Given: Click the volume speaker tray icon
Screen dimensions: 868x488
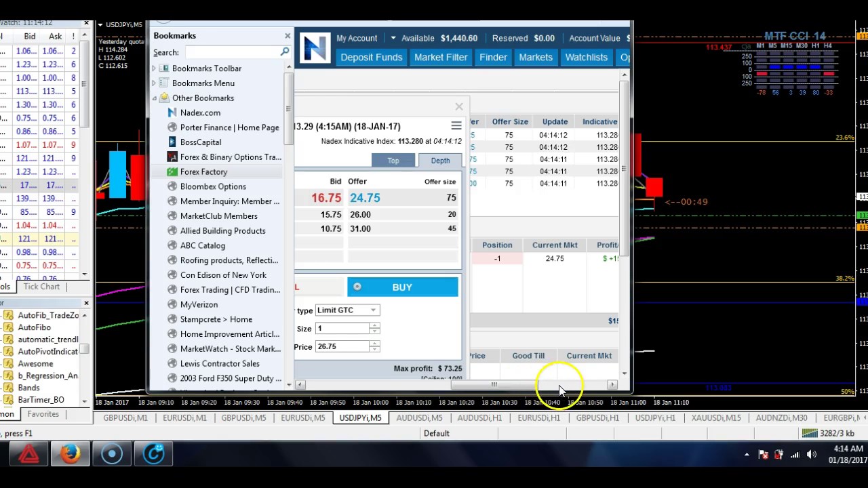Looking at the screenshot, I should (x=812, y=455).
